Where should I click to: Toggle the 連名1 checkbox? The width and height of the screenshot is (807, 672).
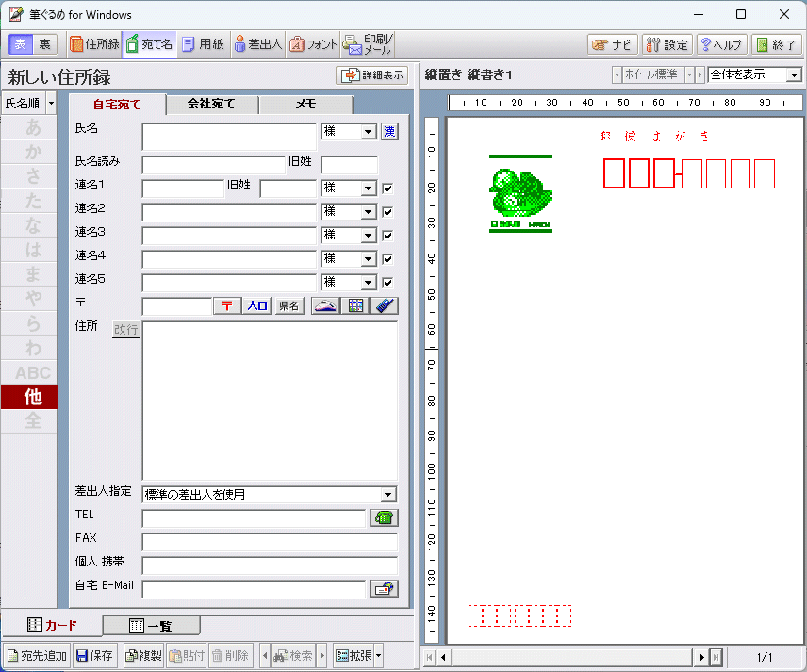[x=387, y=188]
